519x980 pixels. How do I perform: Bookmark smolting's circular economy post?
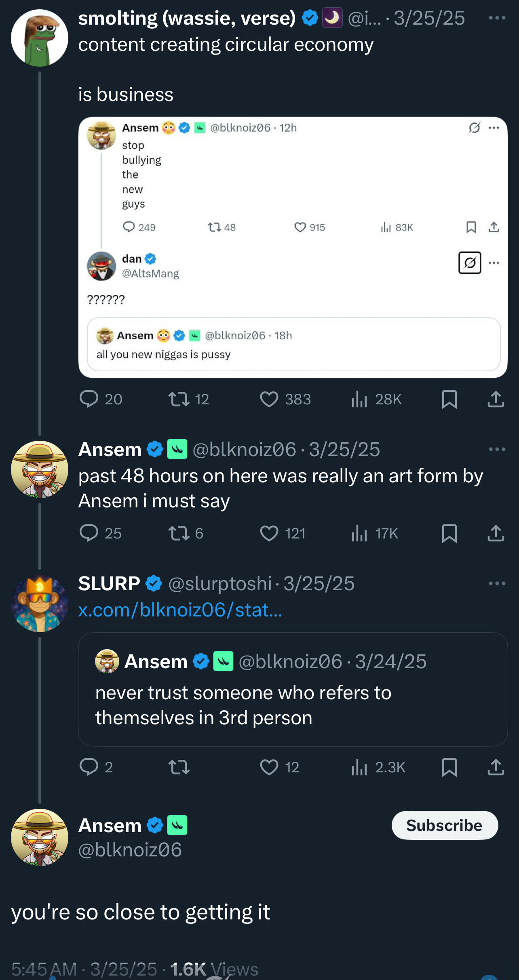(449, 399)
